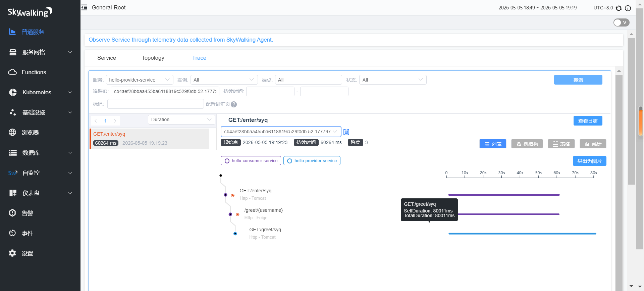Toggle the hello-provider-service legend
Viewport: 644px width, 291px height.
(x=312, y=161)
